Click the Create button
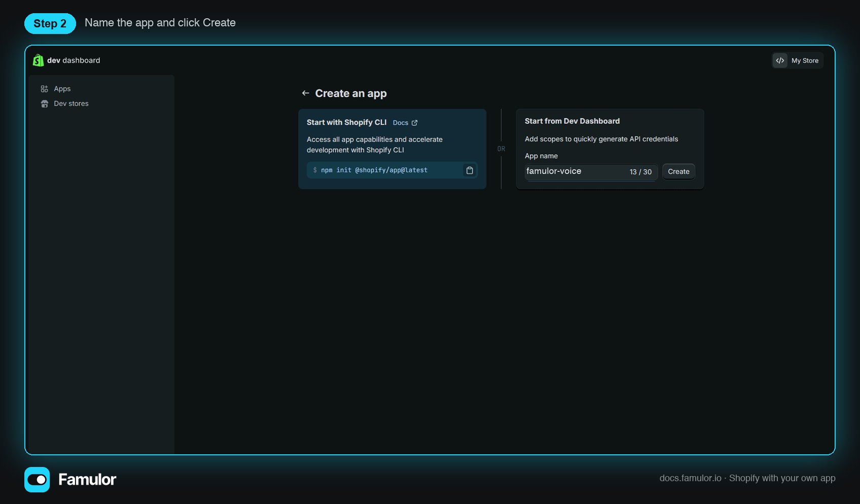860x504 pixels. [678, 172]
